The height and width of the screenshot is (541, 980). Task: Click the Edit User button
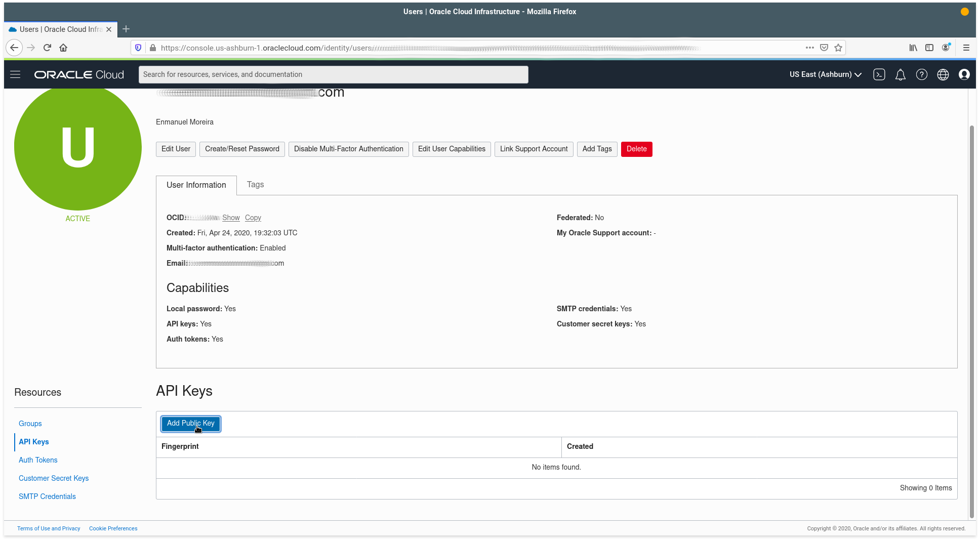coord(176,149)
